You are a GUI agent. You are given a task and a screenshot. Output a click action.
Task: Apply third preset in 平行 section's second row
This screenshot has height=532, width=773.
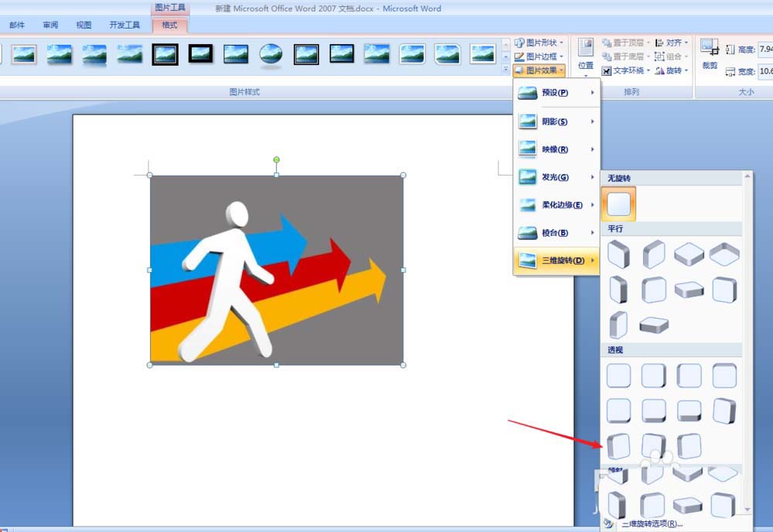(689, 290)
